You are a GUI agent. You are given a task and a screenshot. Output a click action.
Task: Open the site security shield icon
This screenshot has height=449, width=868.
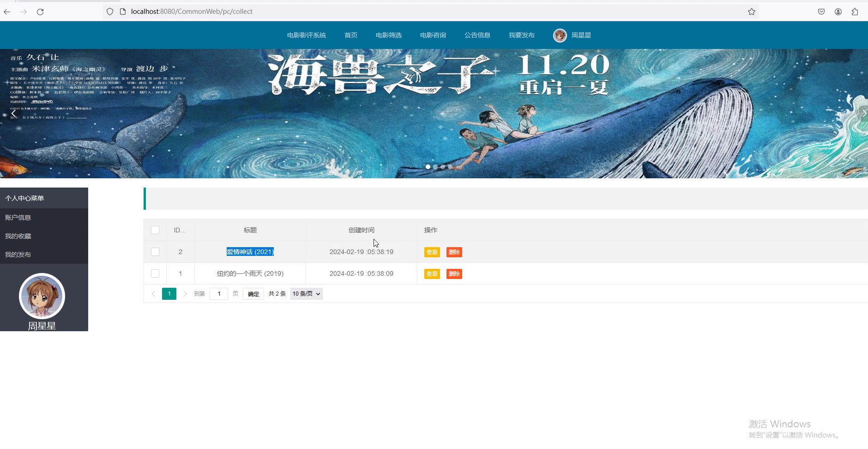pyautogui.click(x=110, y=12)
